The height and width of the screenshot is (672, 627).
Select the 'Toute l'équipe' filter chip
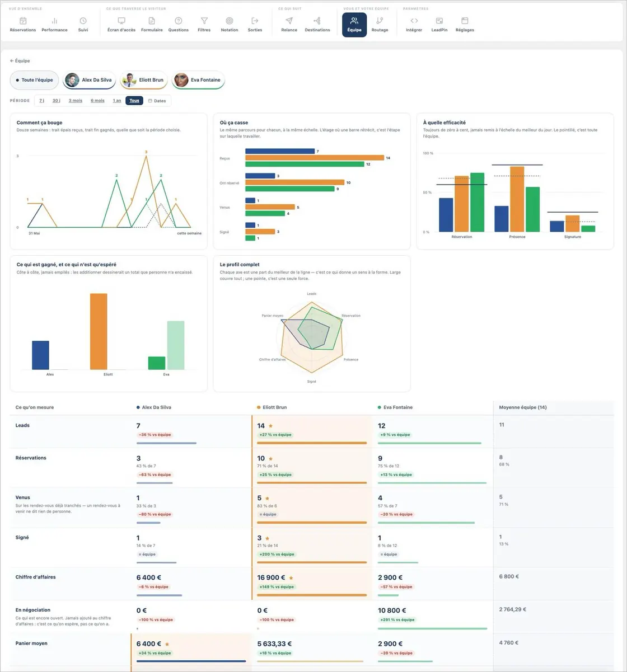34,80
